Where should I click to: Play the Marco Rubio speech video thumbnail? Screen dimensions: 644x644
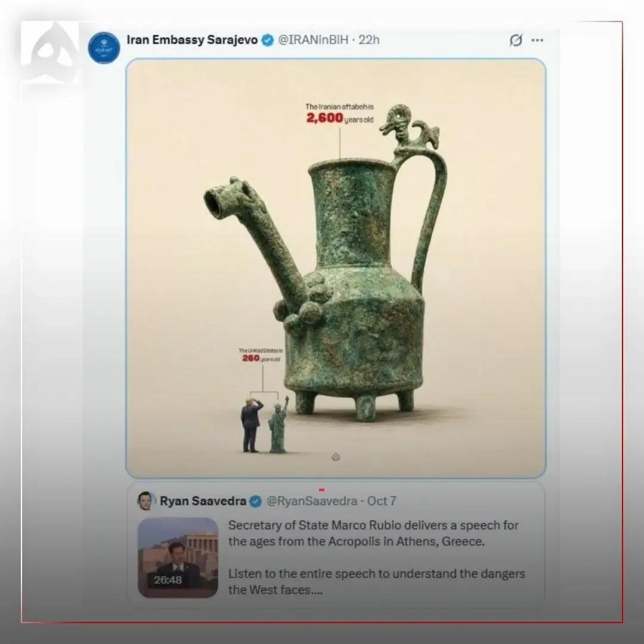tap(178, 558)
